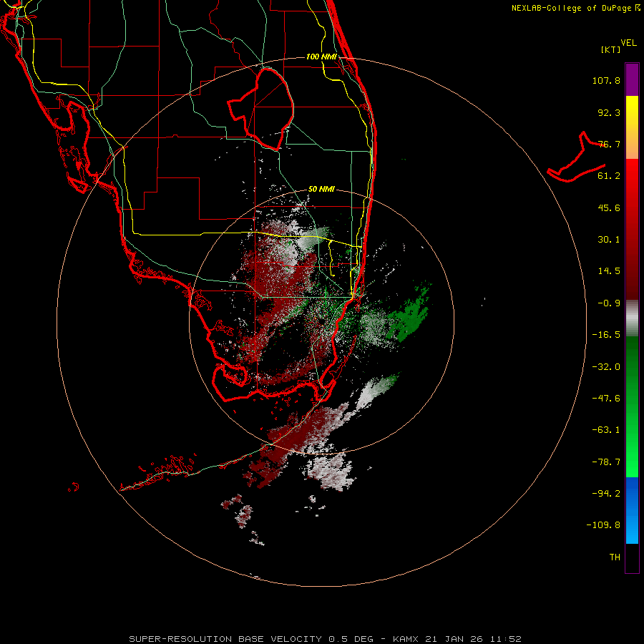Select the -94.2 legend value
Image resolution: width=644 pixels, height=644 pixels.
coord(606,493)
